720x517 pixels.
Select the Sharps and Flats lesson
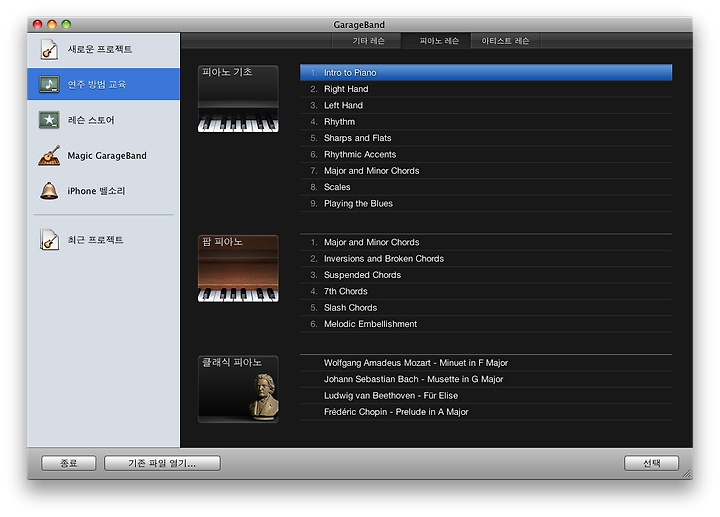[486, 138]
